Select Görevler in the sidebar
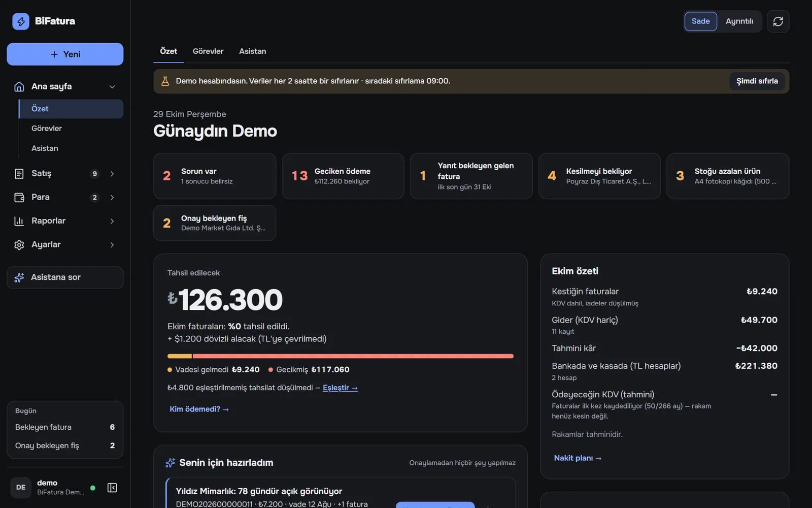Image resolution: width=812 pixels, height=508 pixels. [71, 129]
